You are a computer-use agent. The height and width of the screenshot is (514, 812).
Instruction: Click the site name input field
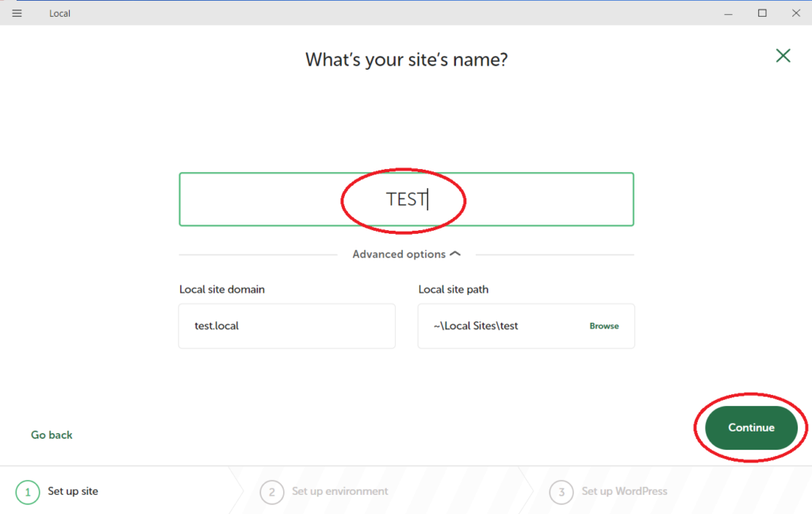click(x=407, y=199)
